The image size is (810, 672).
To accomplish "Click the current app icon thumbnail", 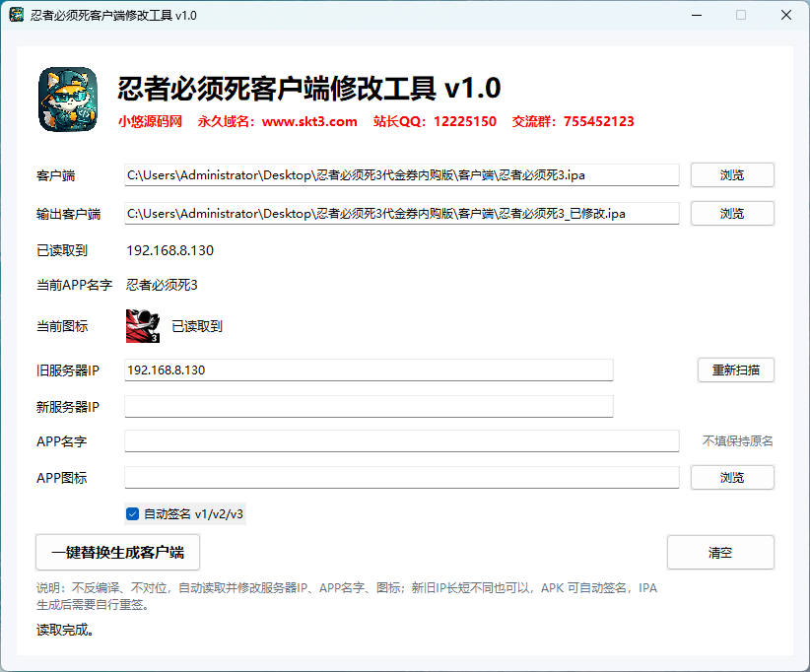I will 143,326.
